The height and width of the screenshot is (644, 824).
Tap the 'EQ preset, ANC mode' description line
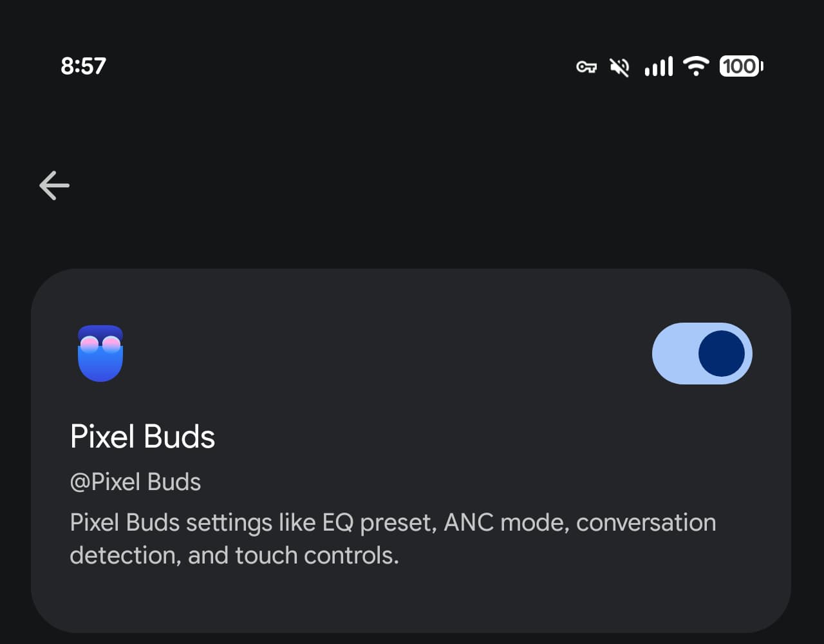(x=393, y=522)
